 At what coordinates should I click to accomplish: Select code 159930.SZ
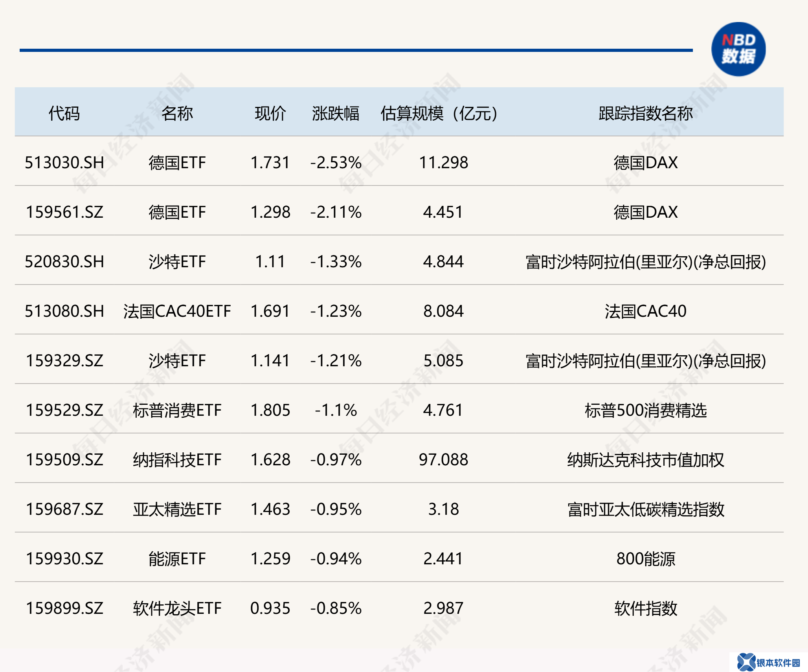pos(64,559)
